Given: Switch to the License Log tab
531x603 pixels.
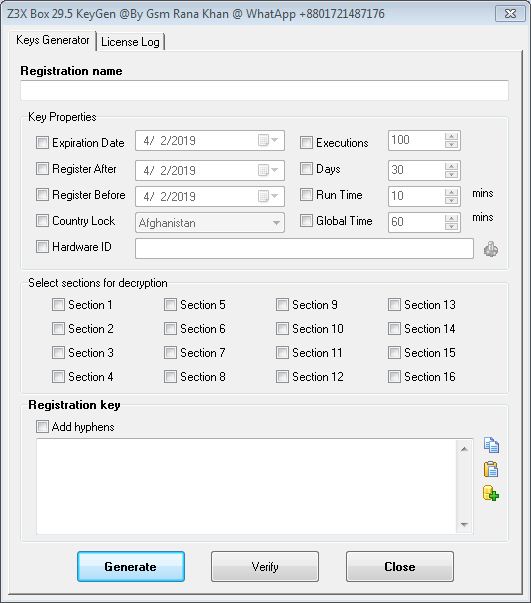Looking at the screenshot, I should pyautogui.click(x=130, y=42).
